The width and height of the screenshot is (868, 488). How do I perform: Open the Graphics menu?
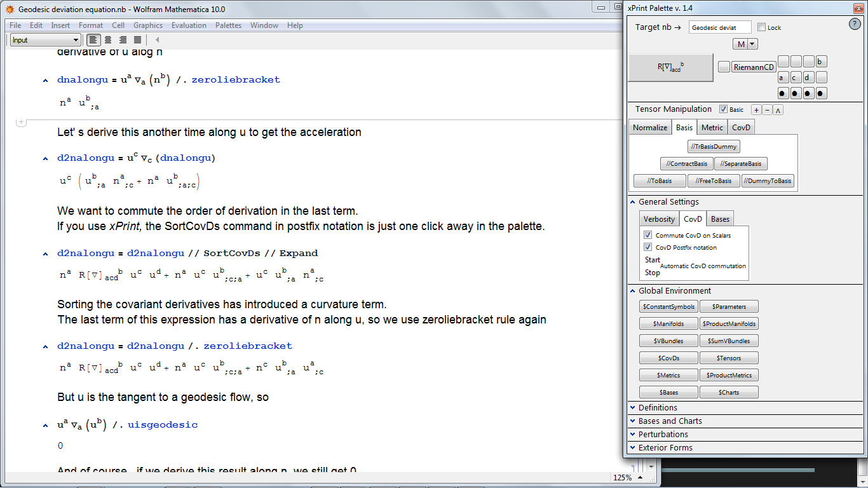coord(148,25)
